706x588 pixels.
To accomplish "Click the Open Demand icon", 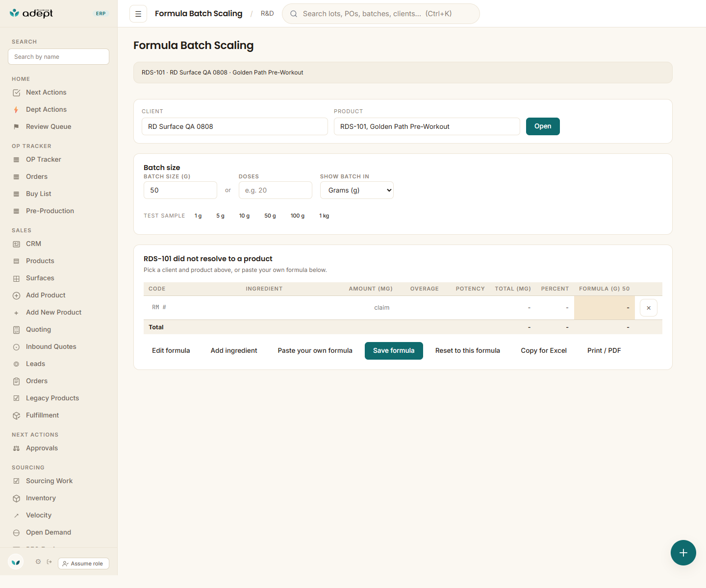I will (16, 533).
